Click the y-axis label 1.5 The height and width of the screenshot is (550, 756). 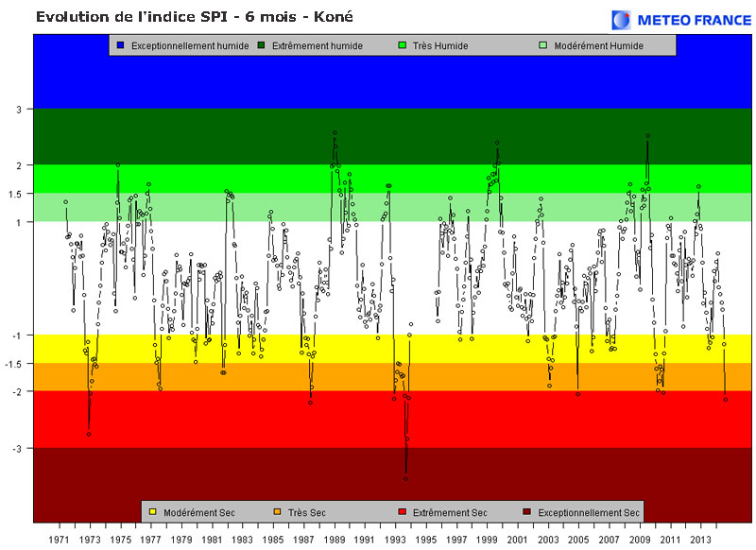[x=16, y=195]
